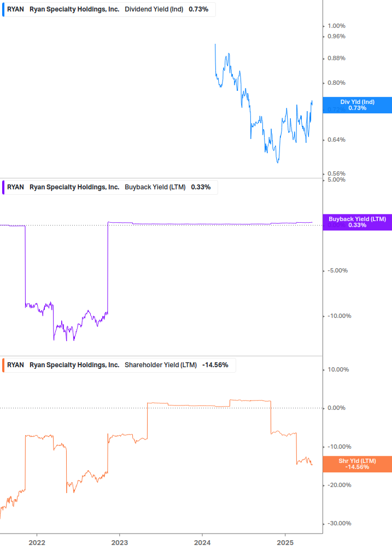Click the blue color bar of the dividend legend

tap(3, 9)
